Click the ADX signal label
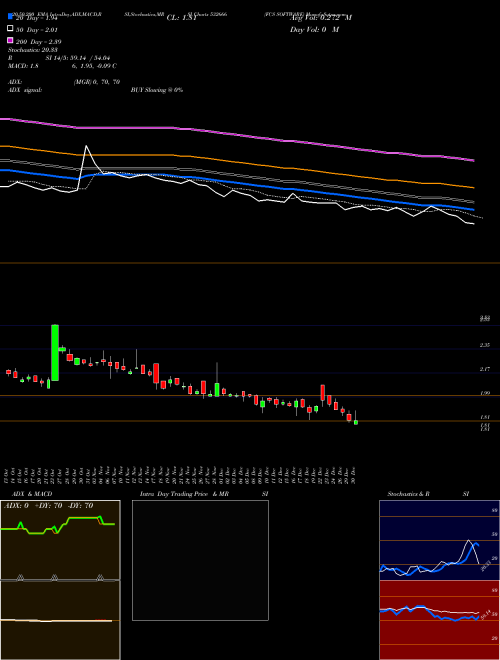This screenshot has width=500, height=660. 25,90
